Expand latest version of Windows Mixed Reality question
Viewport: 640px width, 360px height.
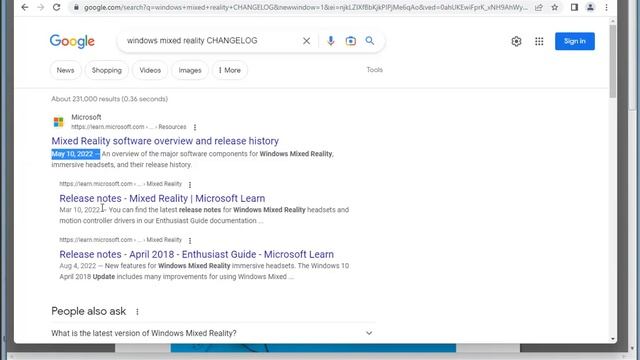tap(212, 333)
